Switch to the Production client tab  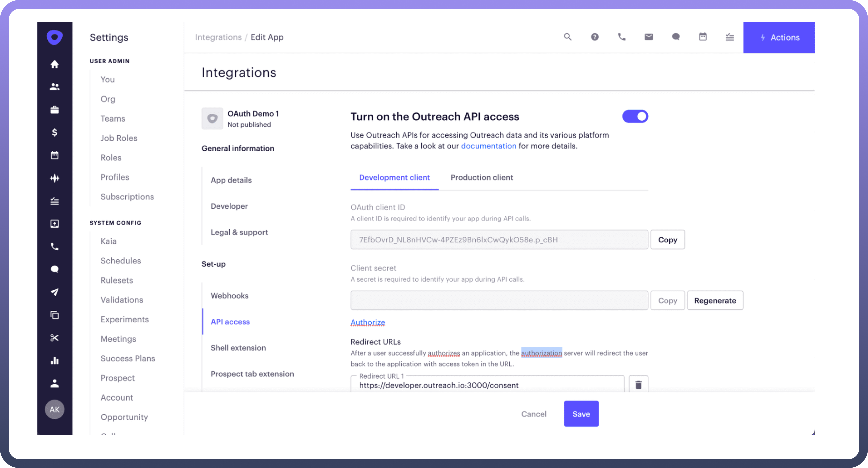point(482,177)
